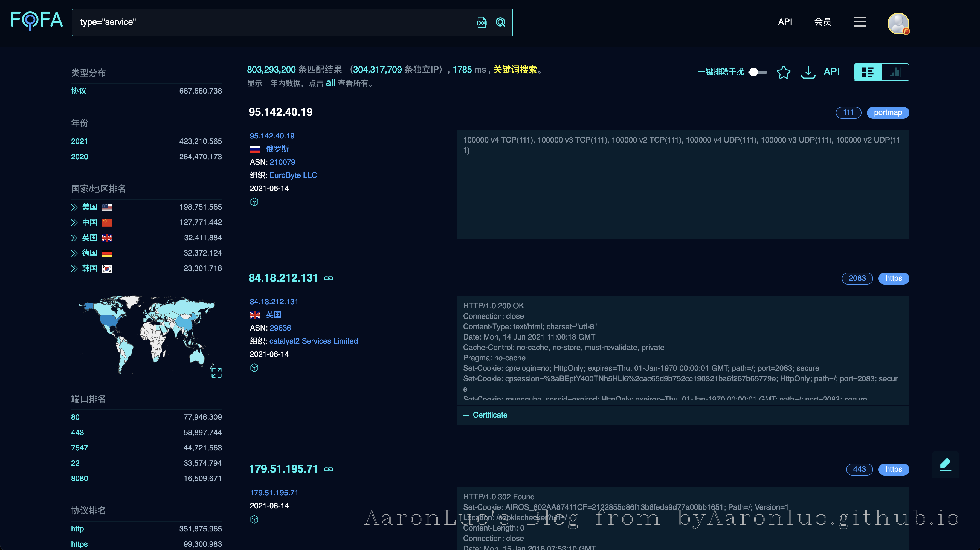Toggle the 一键排除干扰 switch

pos(758,72)
